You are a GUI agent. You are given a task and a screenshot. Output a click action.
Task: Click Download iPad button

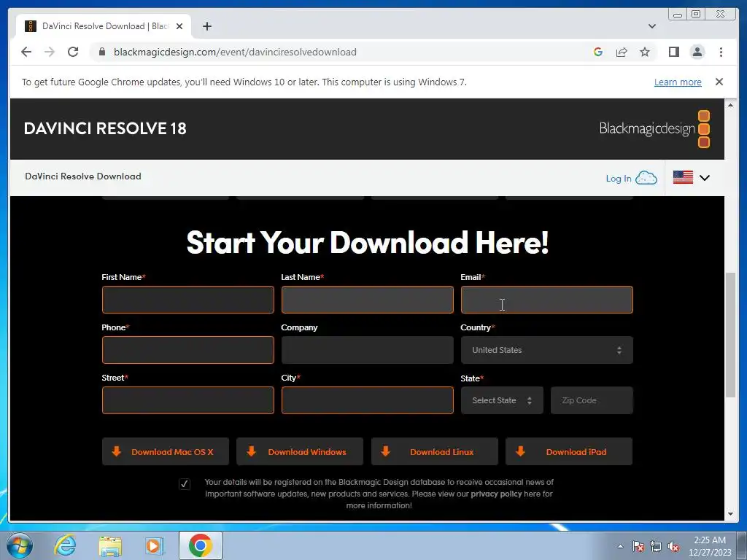point(569,451)
